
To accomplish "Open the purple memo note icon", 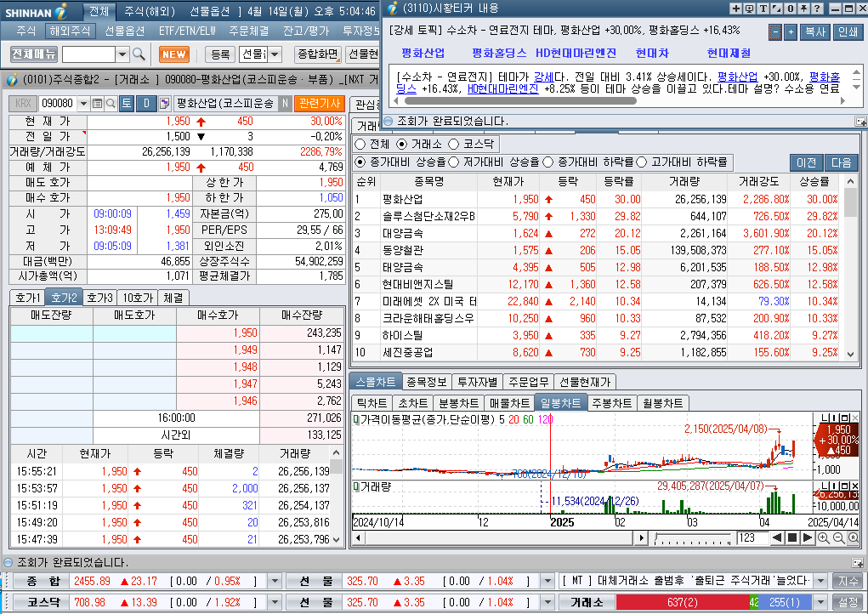I will [164, 104].
